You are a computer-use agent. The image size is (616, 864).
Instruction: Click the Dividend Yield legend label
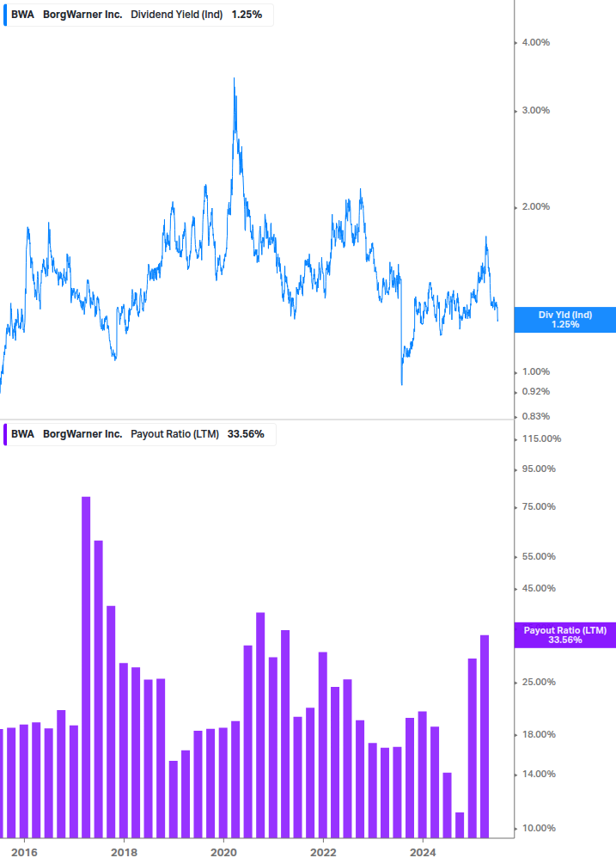pyautogui.click(x=176, y=15)
